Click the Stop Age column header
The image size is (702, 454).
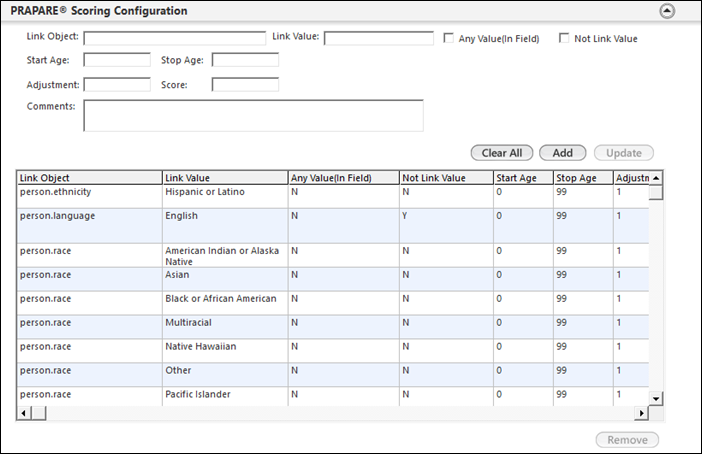tap(583, 178)
